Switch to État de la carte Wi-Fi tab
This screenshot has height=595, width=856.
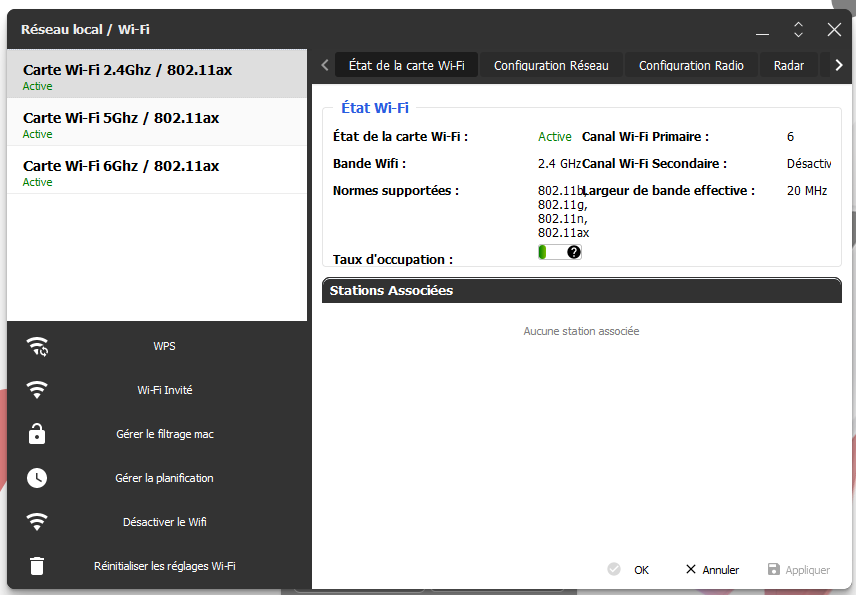pyautogui.click(x=406, y=66)
